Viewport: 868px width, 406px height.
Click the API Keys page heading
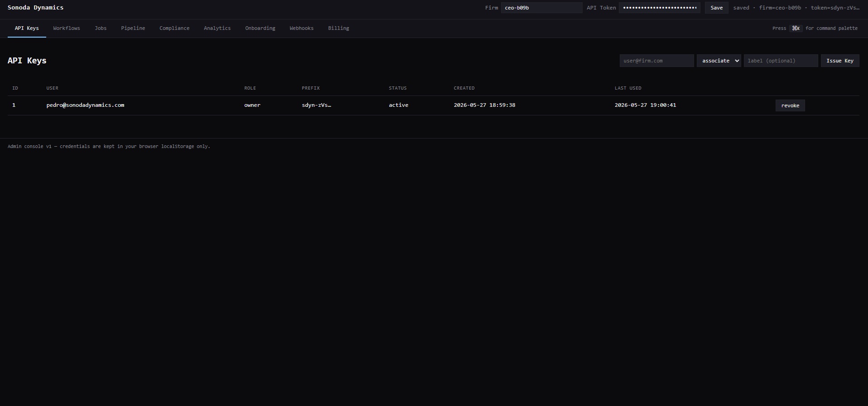click(27, 61)
